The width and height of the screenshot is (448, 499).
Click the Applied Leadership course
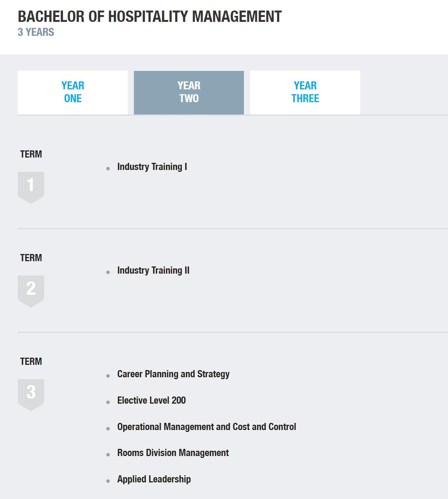tap(154, 479)
